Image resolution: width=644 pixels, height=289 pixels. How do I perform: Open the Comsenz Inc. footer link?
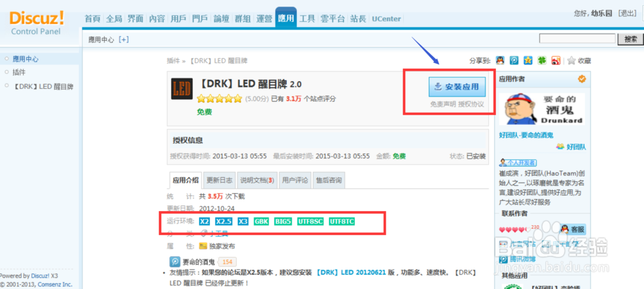[x=55, y=284]
